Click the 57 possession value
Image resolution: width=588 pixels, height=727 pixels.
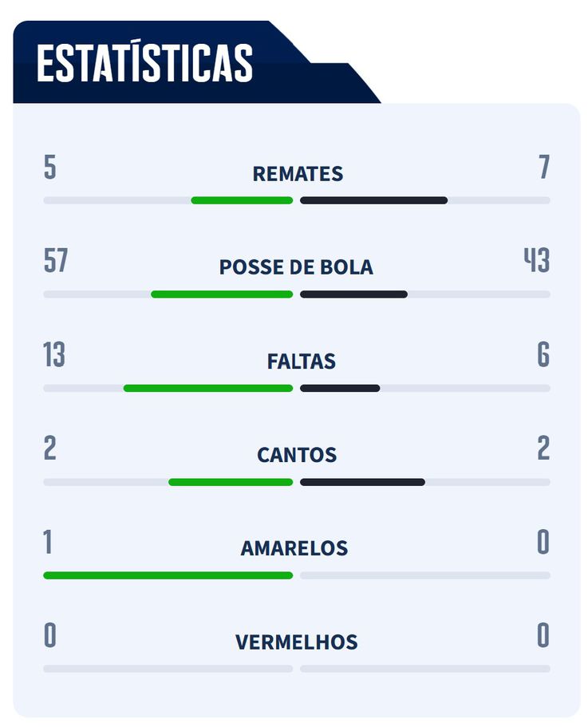click(x=56, y=262)
